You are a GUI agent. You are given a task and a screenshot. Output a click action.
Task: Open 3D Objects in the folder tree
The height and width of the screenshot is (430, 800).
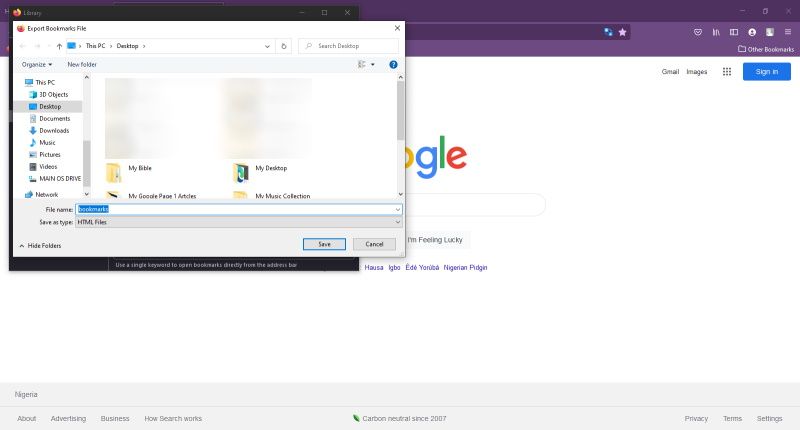tap(53, 94)
